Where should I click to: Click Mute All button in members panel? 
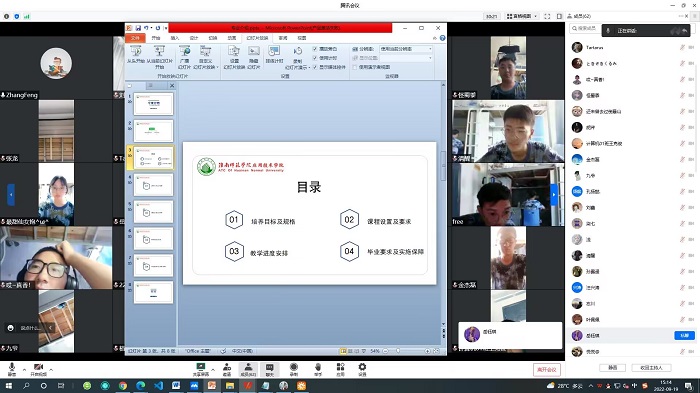click(612, 368)
